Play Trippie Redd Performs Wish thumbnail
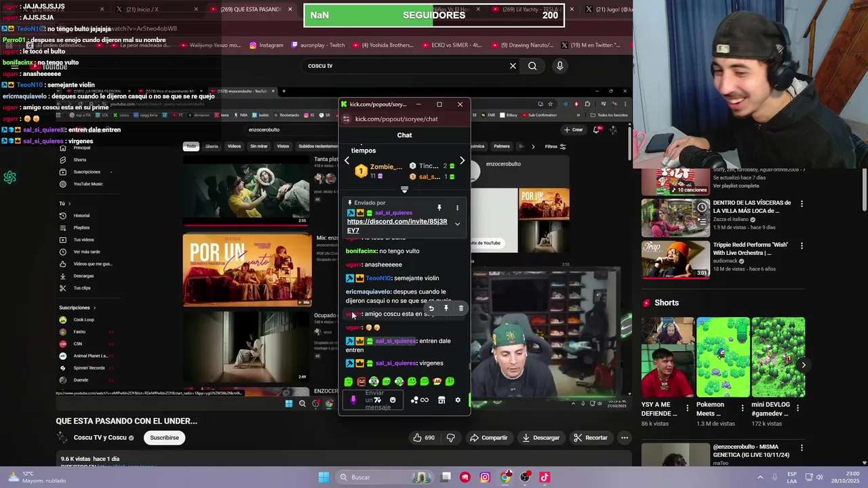Screen dimensions: 868x488 click(x=676, y=258)
